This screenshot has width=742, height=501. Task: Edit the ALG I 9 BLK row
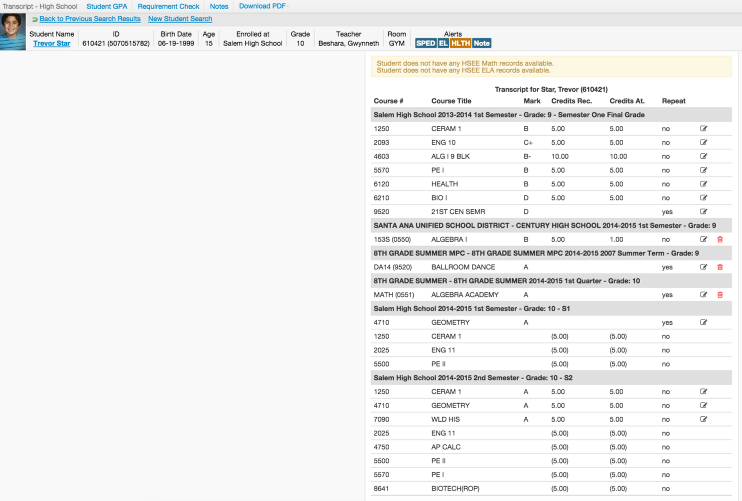pos(703,156)
